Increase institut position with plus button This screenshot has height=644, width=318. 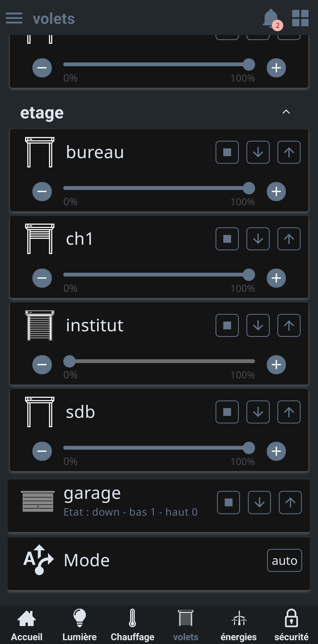point(276,365)
